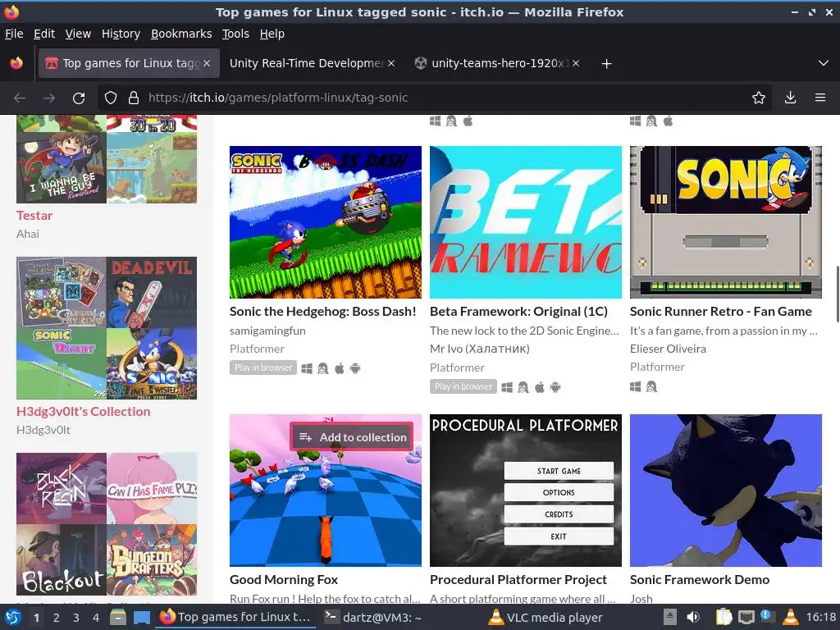Open Sonic Framework Demo thumbnail
Image resolution: width=840 pixels, height=630 pixels.
[x=726, y=491]
